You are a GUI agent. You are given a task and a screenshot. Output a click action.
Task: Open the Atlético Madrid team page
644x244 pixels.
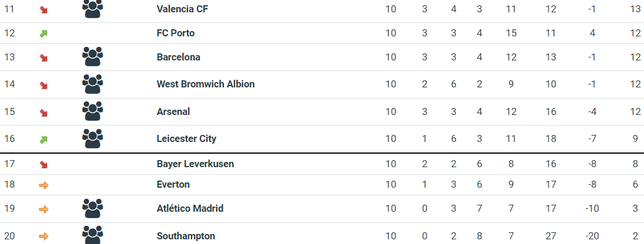click(x=190, y=208)
